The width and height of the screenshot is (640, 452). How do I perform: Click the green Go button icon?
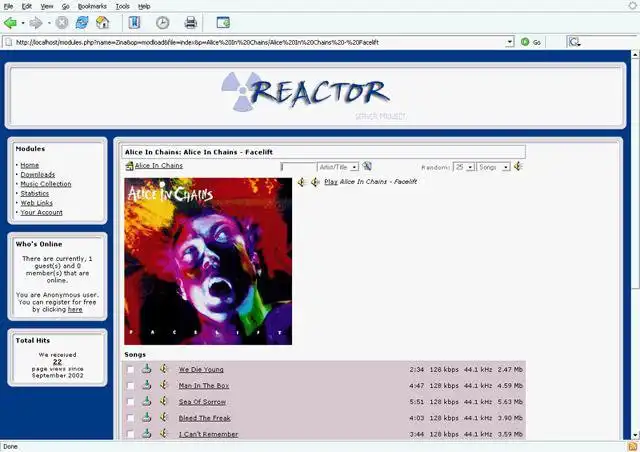point(525,42)
